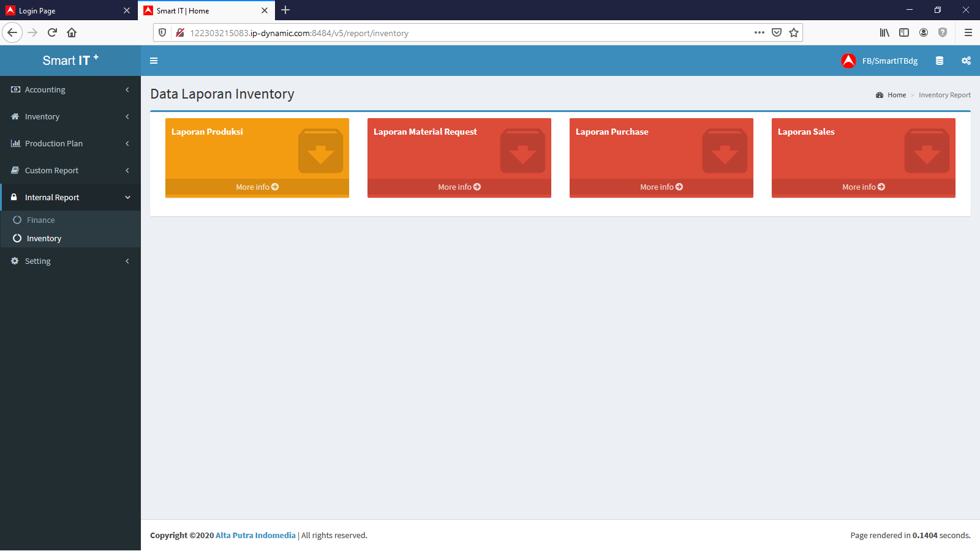The width and height of the screenshot is (980, 551).
Task: Select the Finance submenu item
Action: coord(40,220)
